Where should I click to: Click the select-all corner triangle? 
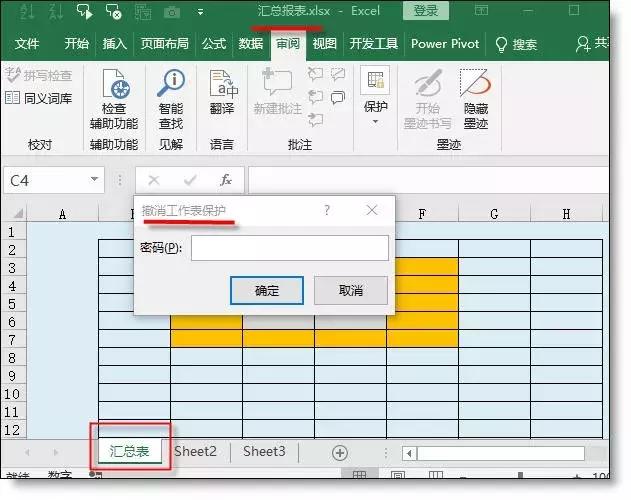coord(18,213)
